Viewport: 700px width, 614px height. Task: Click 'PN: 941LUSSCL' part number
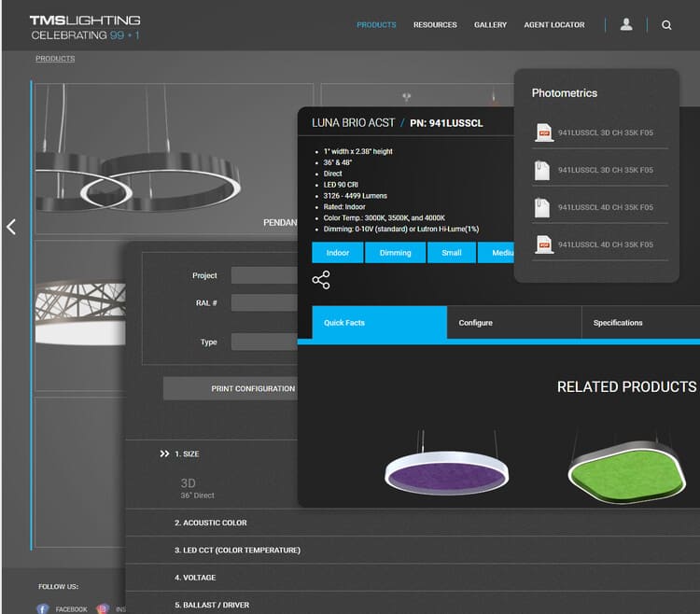click(x=446, y=123)
